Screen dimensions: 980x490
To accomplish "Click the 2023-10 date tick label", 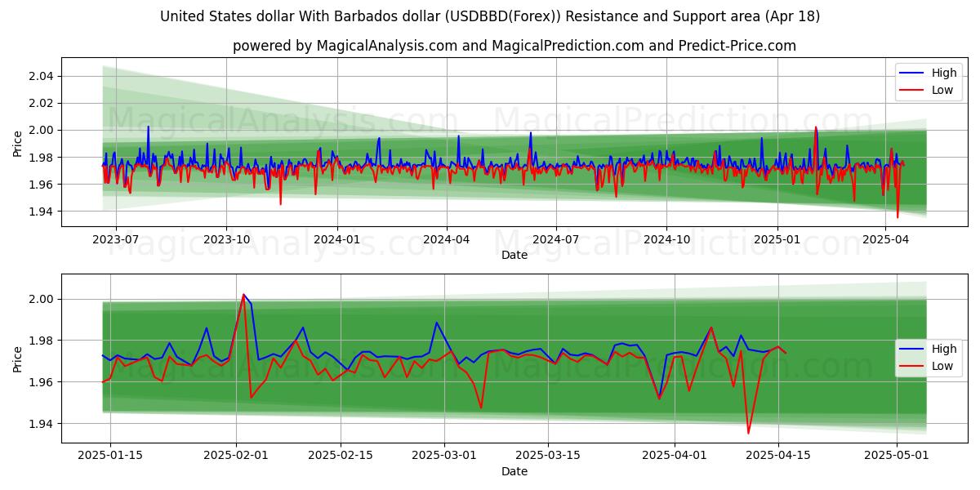I will [x=226, y=240].
